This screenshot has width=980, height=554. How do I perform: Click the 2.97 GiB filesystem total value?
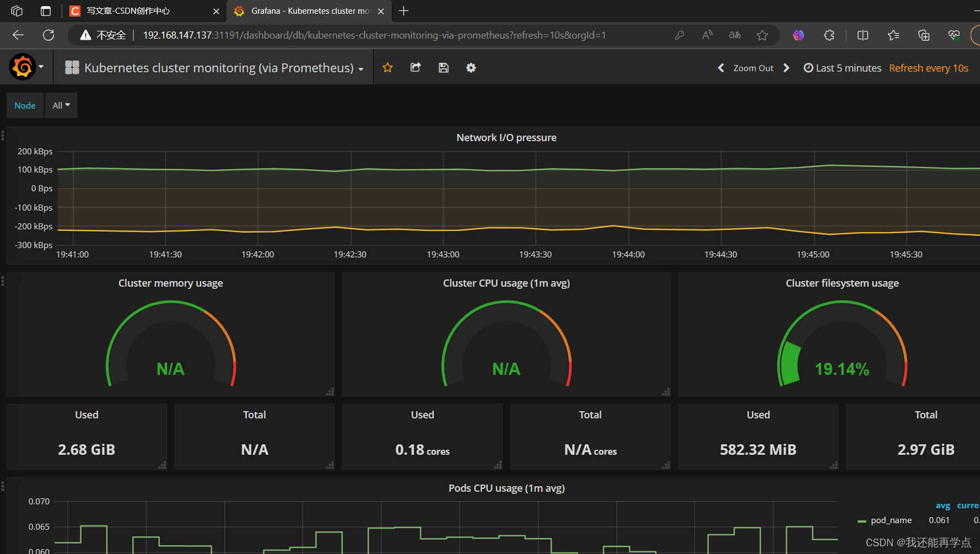coord(926,450)
